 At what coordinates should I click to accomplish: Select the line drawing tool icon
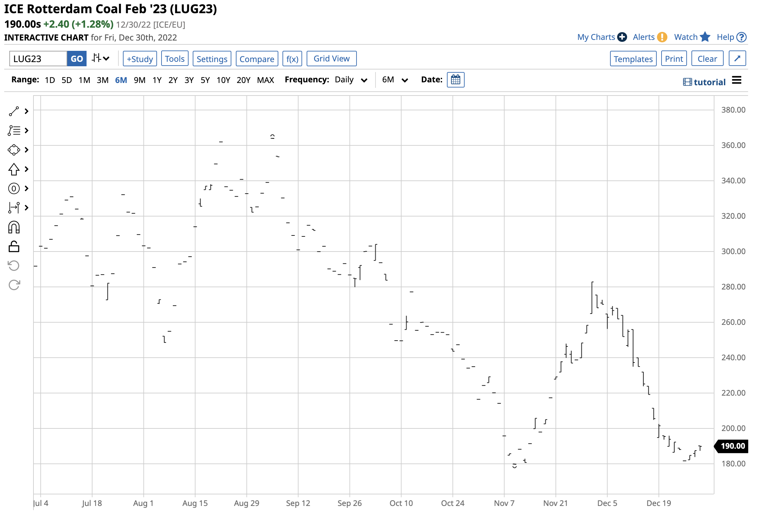tap(14, 111)
